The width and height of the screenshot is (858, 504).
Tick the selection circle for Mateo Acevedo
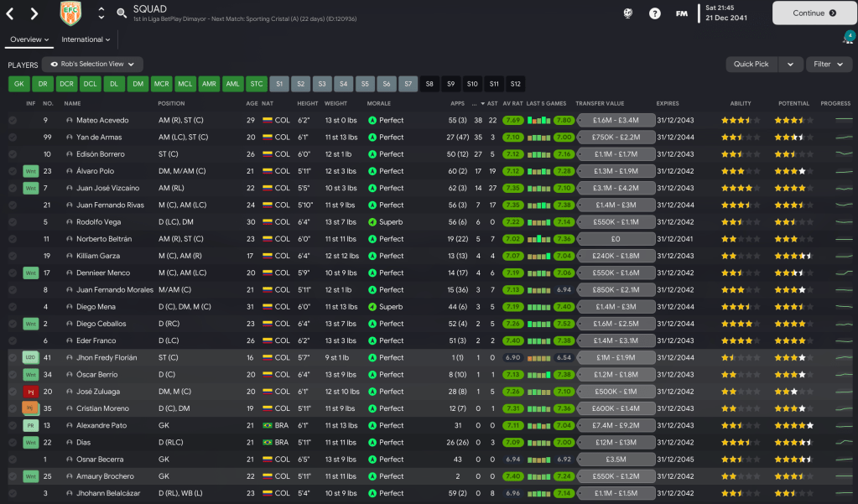coord(13,121)
